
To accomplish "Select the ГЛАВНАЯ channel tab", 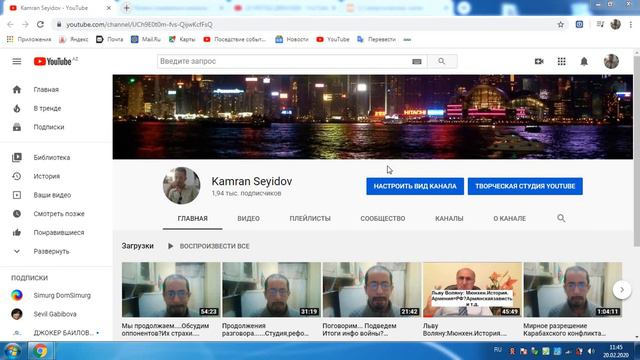I will tap(193, 218).
